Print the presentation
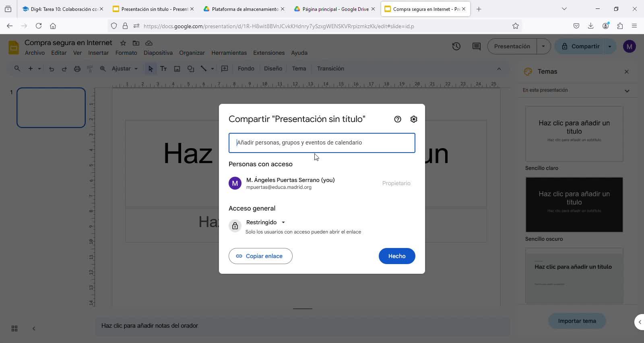 (77, 69)
